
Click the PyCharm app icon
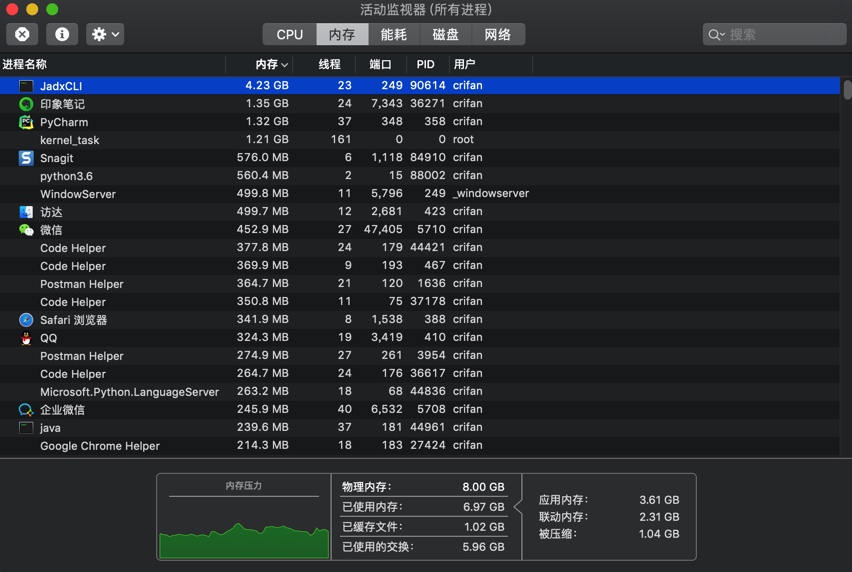tap(26, 122)
